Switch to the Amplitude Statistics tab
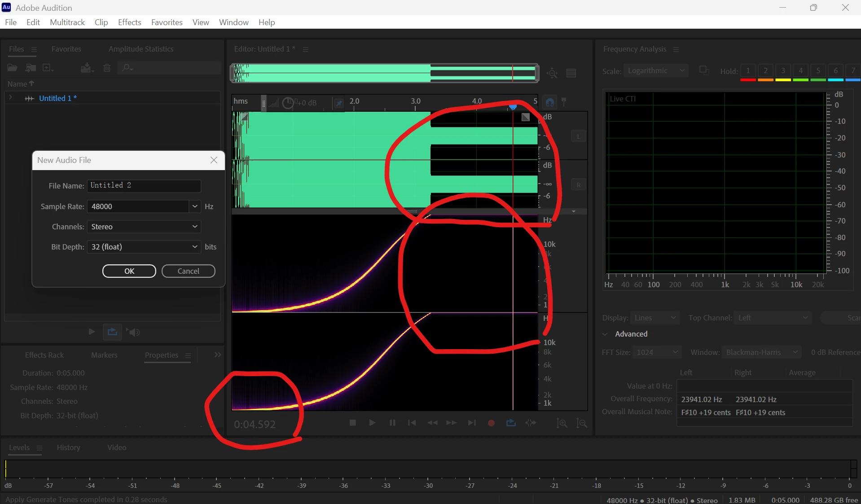Viewport: 861px width, 504px height. coord(141,49)
